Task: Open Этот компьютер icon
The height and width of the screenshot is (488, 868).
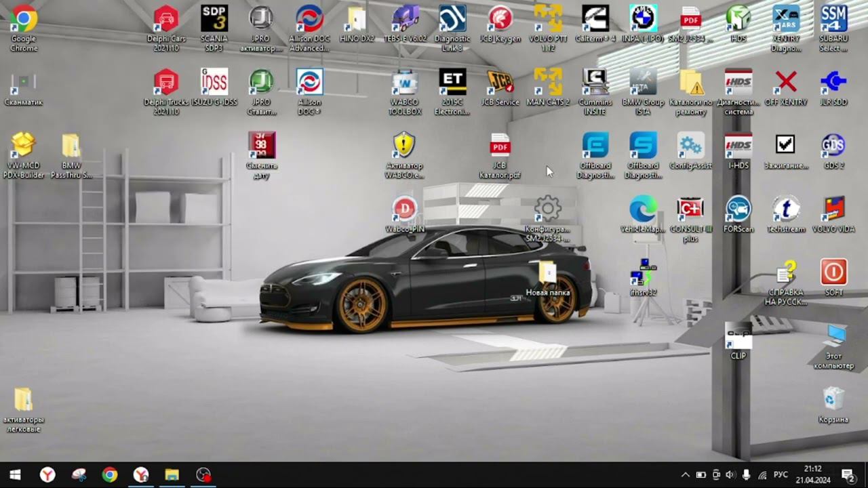Action: (x=833, y=346)
